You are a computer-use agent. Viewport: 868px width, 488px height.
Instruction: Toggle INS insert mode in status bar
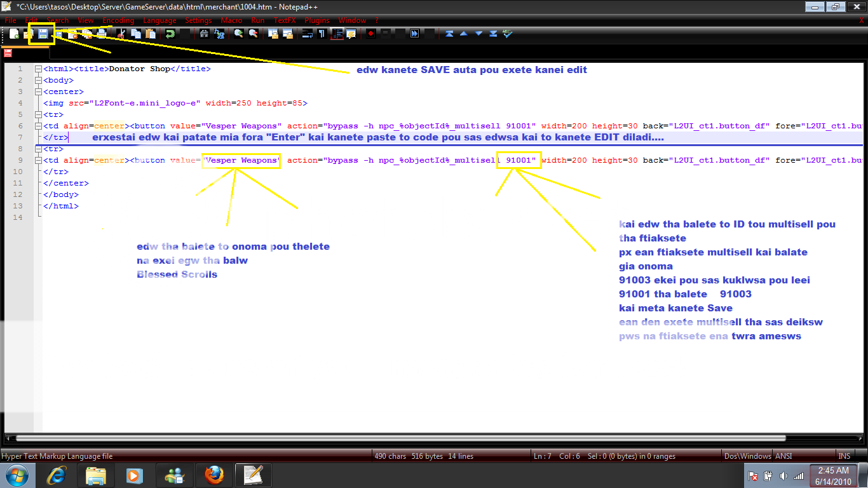pyautogui.click(x=844, y=456)
